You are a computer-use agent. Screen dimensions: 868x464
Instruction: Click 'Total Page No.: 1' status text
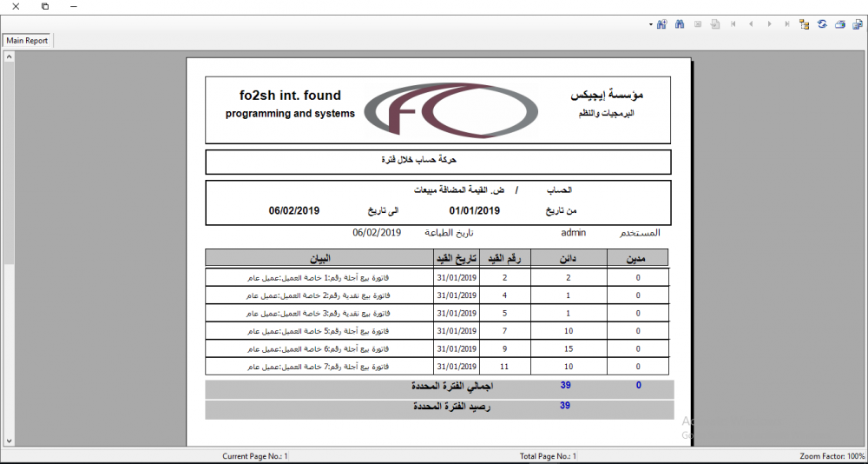click(x=548, y=456)
